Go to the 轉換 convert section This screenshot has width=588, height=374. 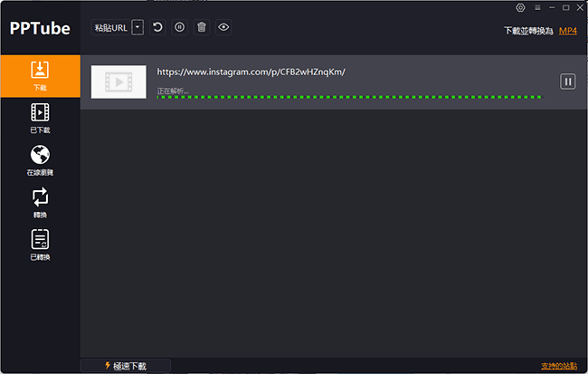coord(40,202)
